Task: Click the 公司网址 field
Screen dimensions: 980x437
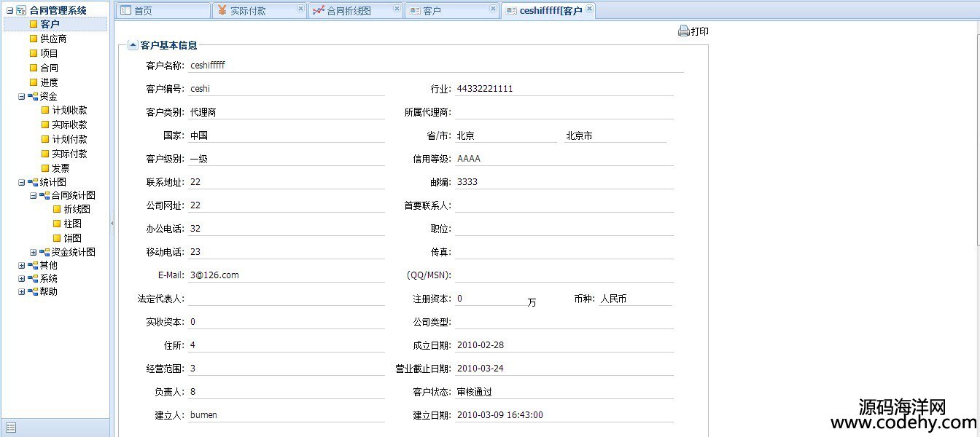Action: click(287, 205)
